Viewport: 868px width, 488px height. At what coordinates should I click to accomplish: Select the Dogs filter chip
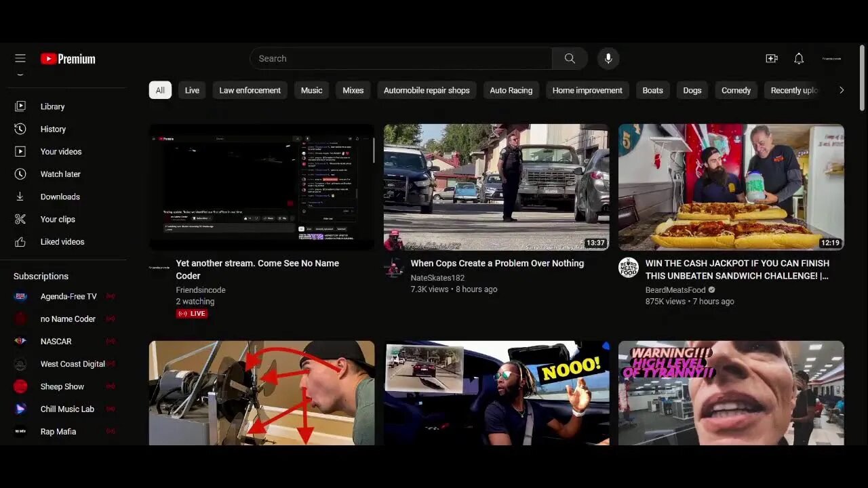tap(692, 90)
